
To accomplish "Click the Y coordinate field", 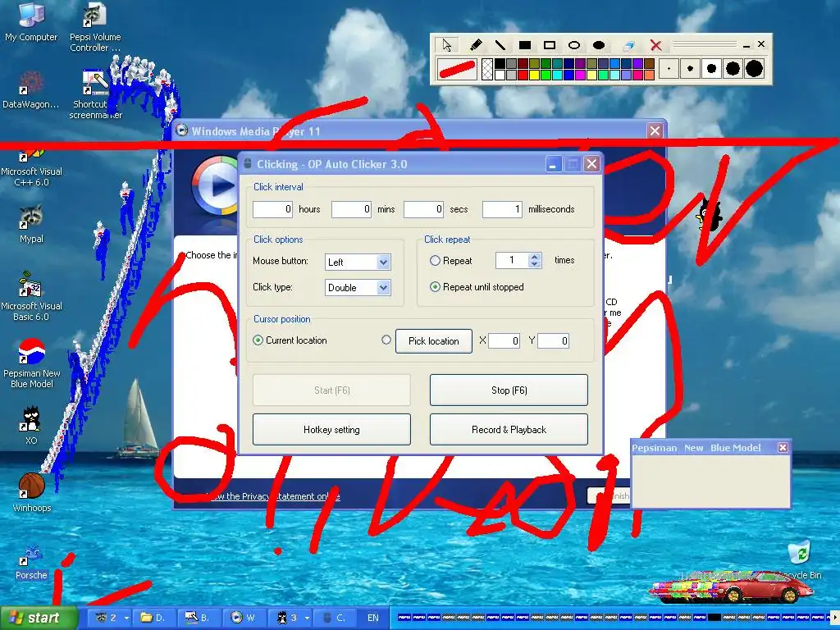I will pyautogui.click(x=554, y=340).
